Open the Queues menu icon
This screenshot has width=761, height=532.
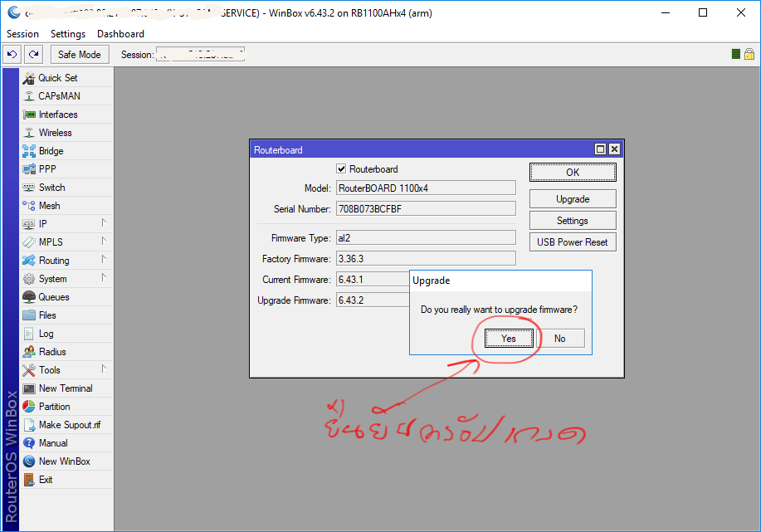(29, 297)
